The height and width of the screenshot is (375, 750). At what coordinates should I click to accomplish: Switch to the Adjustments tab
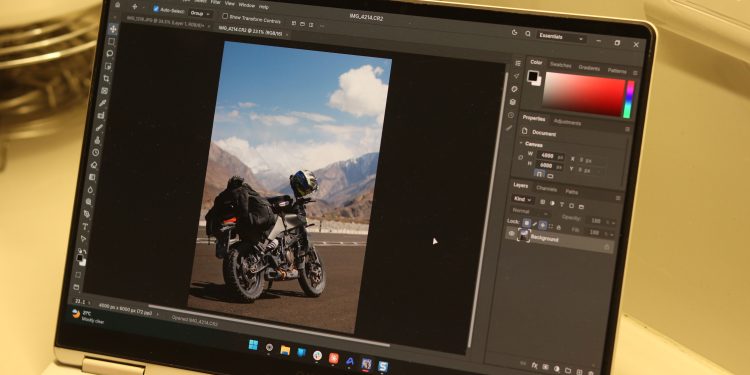point(567,122)
